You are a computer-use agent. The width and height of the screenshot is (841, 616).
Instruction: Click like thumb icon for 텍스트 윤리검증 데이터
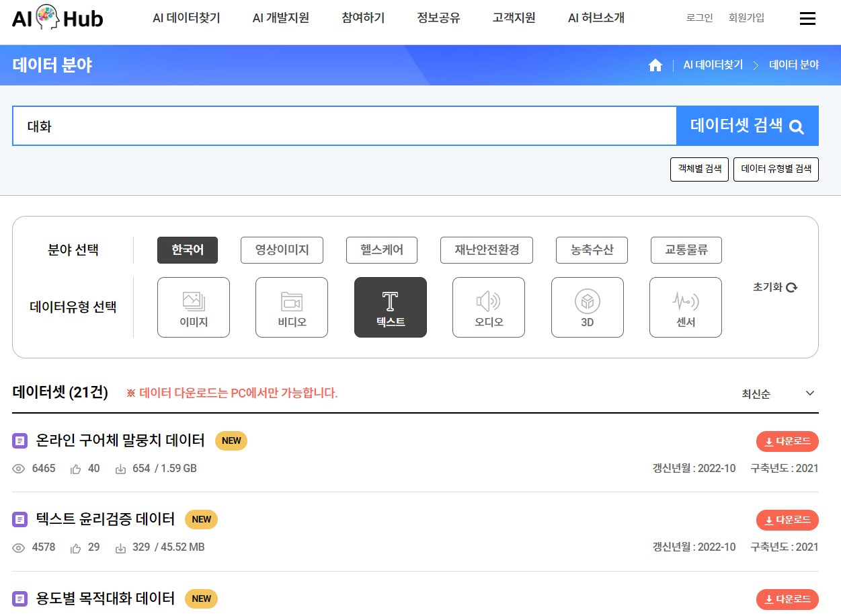pyautogui.click(x=76, y=548)
